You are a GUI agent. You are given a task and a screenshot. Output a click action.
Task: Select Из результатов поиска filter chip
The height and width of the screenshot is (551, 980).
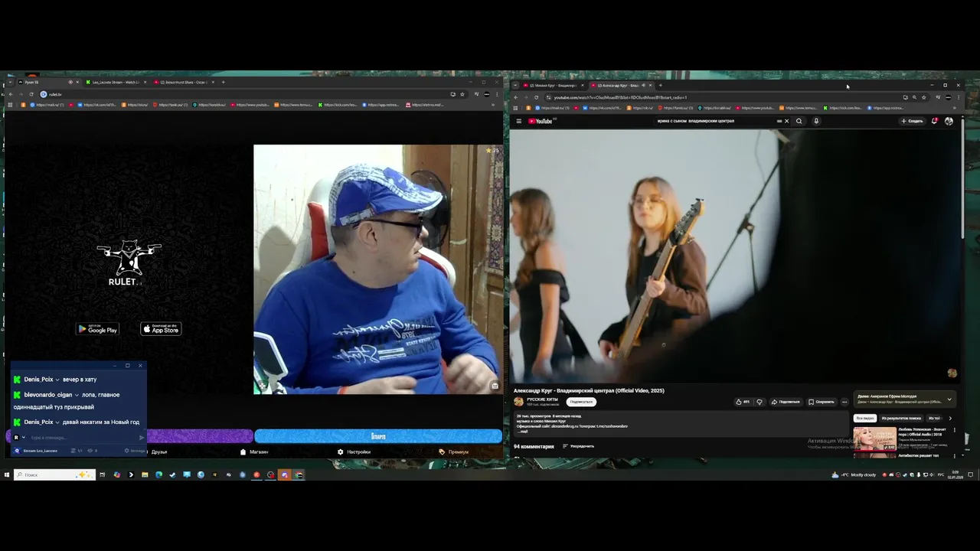pyautogui.click(x=901, y=419)
